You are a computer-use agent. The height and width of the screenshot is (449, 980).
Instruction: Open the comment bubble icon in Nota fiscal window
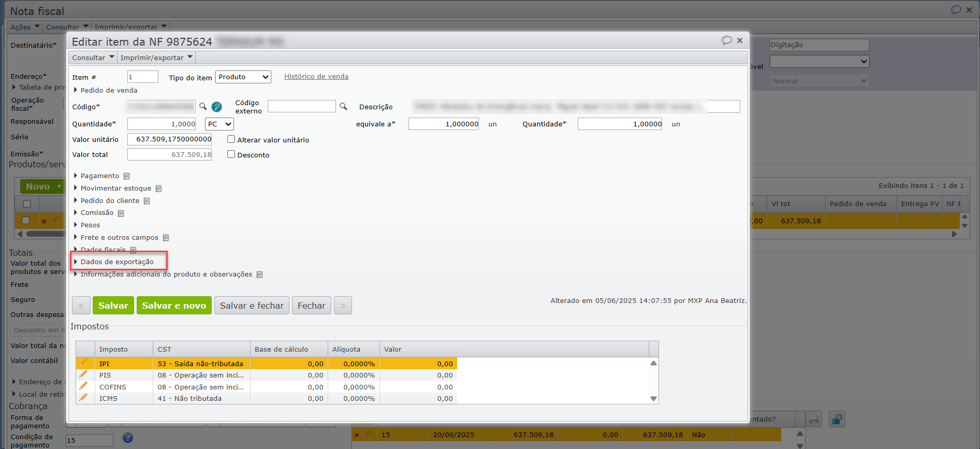tap(956, 10)
